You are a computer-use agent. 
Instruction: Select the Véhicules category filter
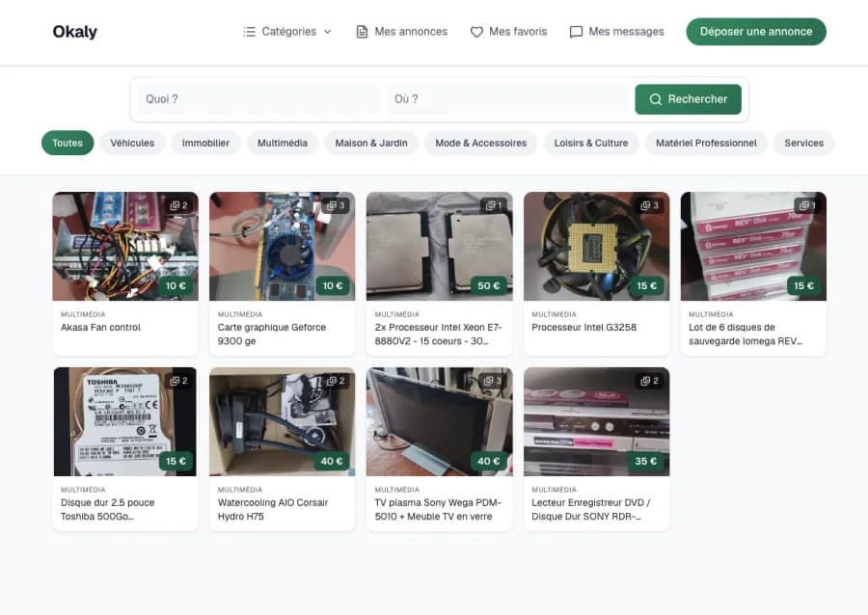coord(132,143)
